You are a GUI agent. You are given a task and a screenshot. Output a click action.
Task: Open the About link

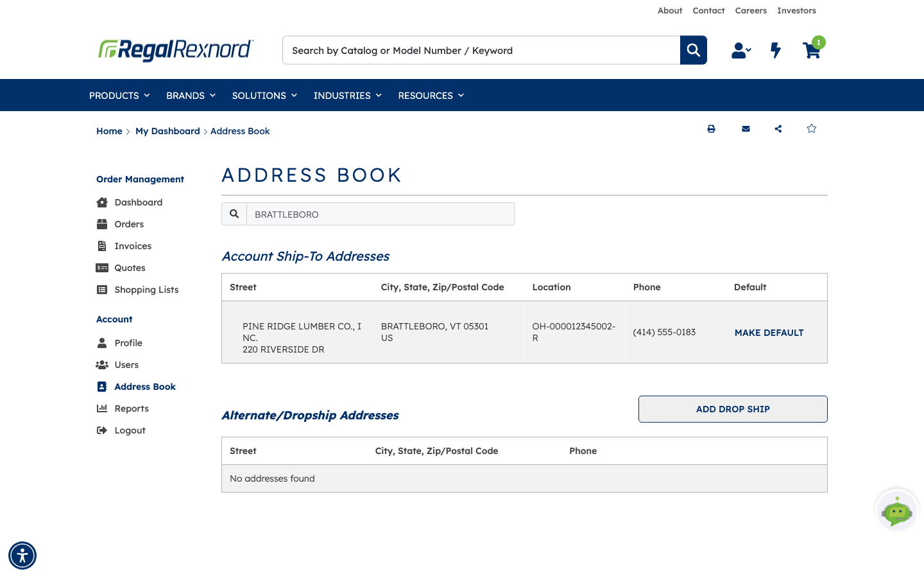(670, 11)
